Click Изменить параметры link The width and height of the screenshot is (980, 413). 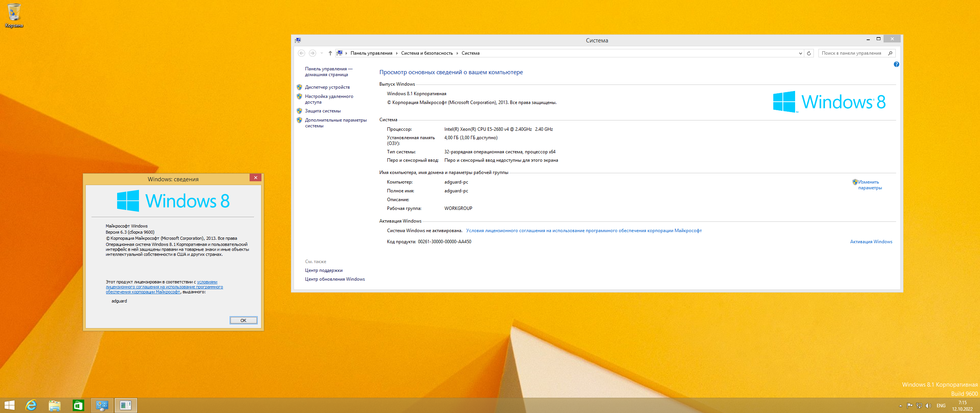(x=870, y=185)
